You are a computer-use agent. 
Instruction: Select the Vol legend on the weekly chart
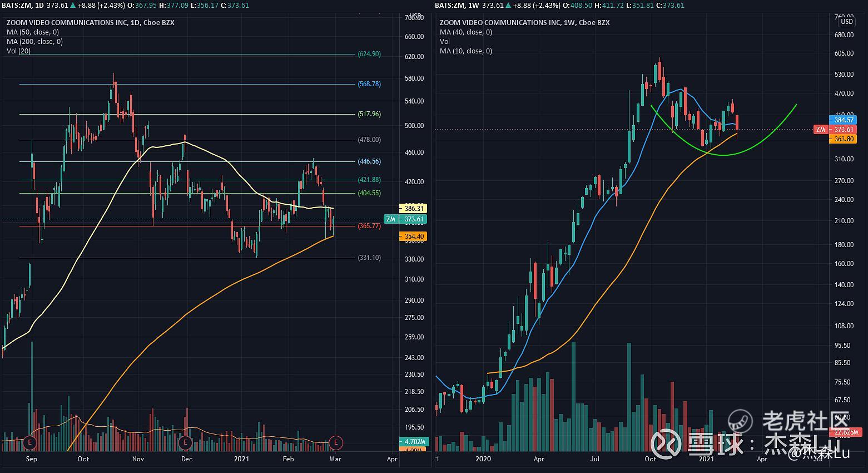pos(445,42)
